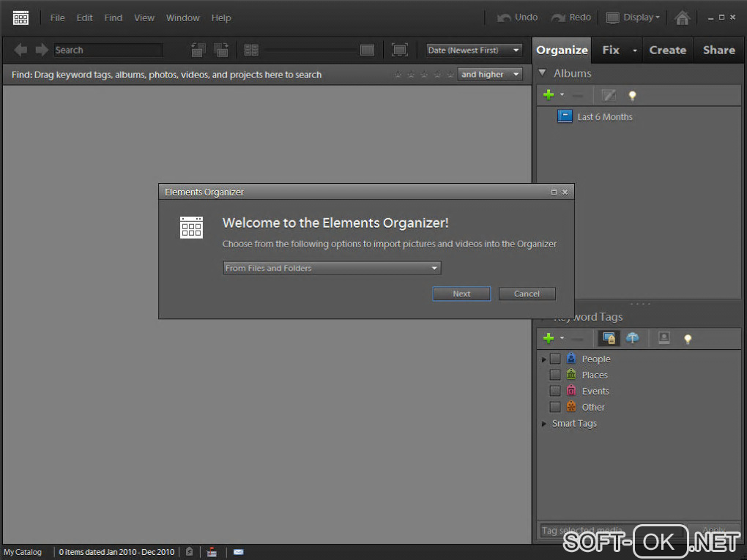
Task: Open full screen view icon
Action: click(x=399, y=50)
